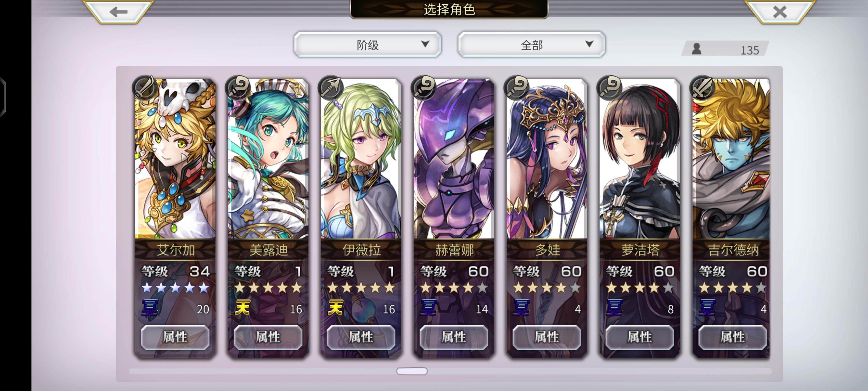868x391 pixels.
Task: Click sword class icon on 艾尔加 card
Action: (x=145, y=88)
